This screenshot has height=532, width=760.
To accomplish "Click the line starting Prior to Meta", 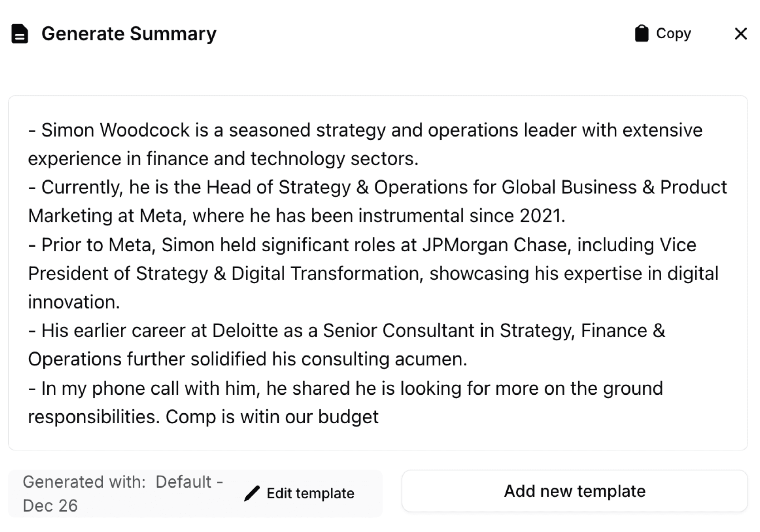I will coord(362,245).
